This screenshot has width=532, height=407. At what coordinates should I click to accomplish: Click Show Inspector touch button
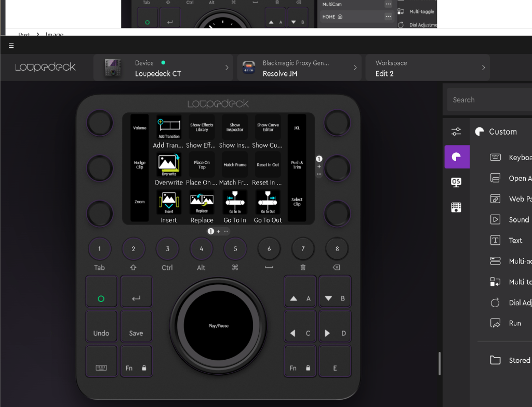coord(235,127)
